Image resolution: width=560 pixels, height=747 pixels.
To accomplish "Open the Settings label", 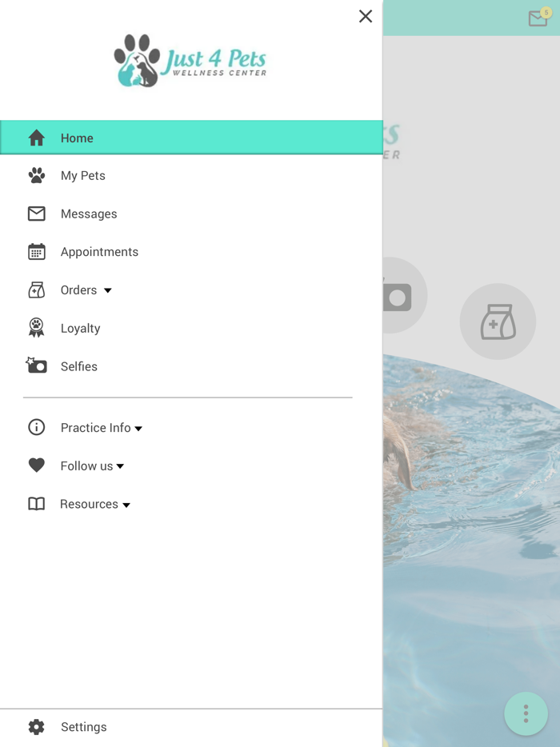I will click(x=83, y=727).
